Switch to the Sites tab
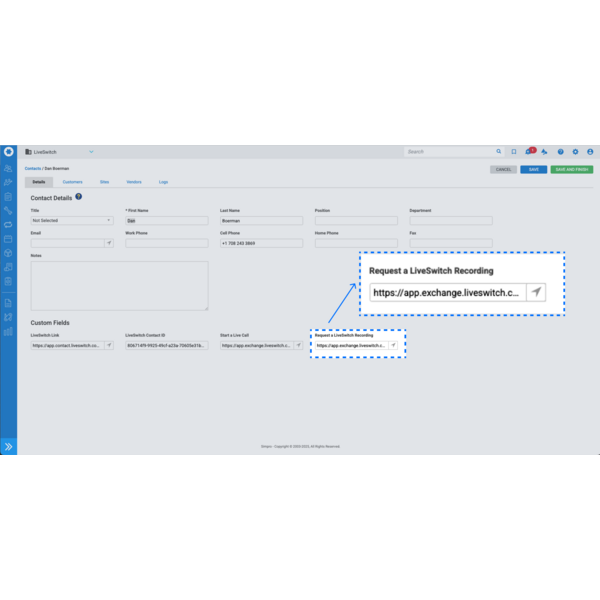The width and height of the screenshot is (600, 600). pyautogui.click(x=104, y=182)
